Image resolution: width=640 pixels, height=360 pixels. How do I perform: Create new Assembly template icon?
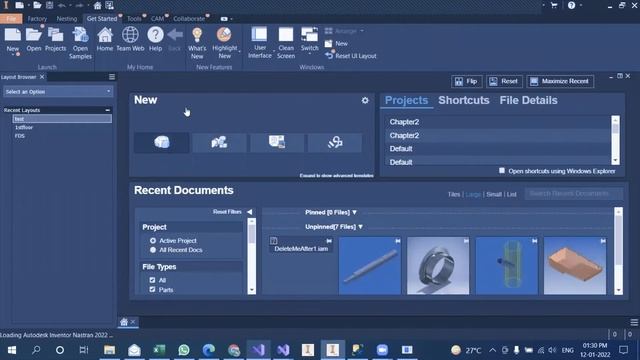pos(219,142)
